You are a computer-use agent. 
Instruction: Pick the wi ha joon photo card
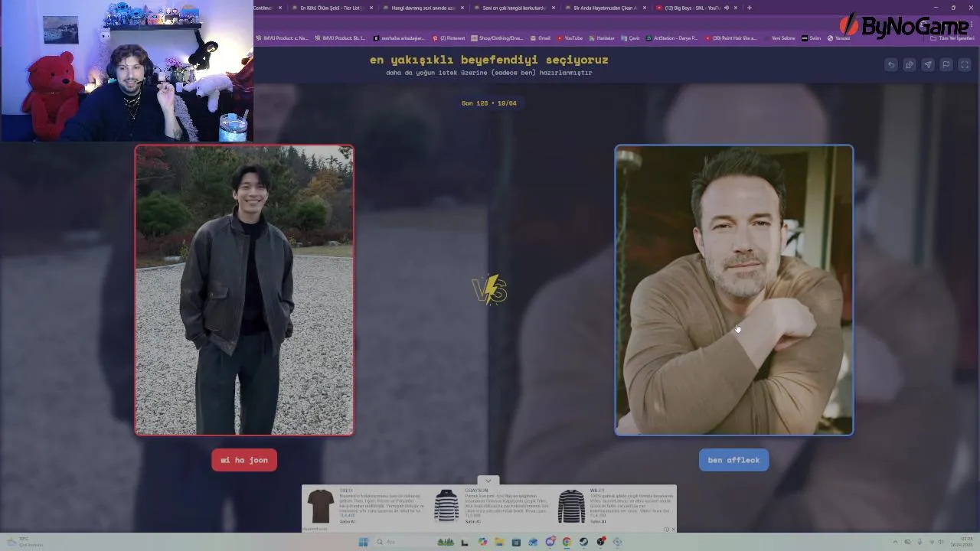point(244,290)
